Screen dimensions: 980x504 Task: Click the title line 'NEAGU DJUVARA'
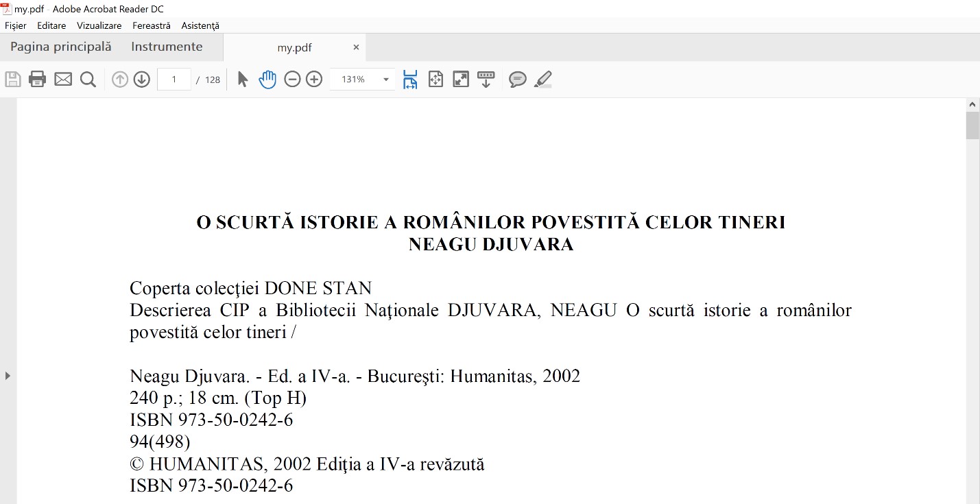coord(491,244)
